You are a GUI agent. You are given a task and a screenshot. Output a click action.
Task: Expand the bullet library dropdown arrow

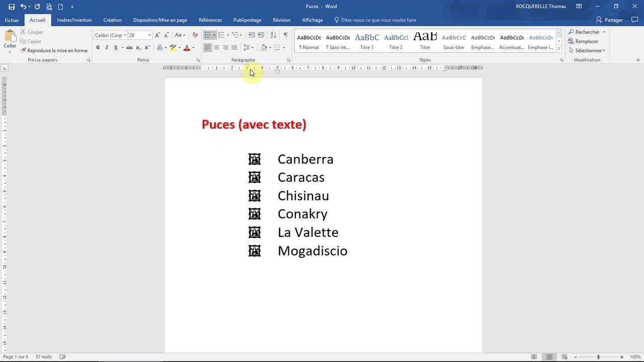coord(214,35)
